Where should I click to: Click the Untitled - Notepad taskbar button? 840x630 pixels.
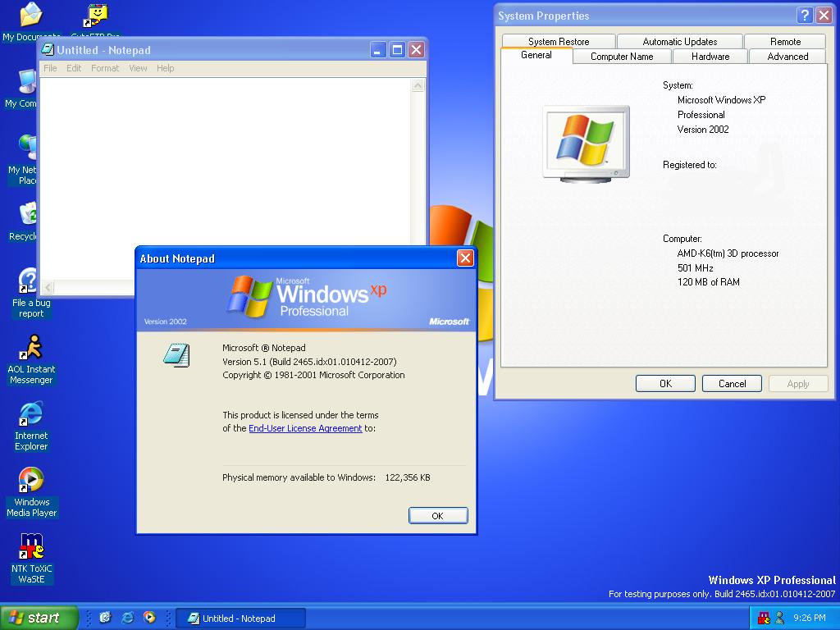point(240,618)
